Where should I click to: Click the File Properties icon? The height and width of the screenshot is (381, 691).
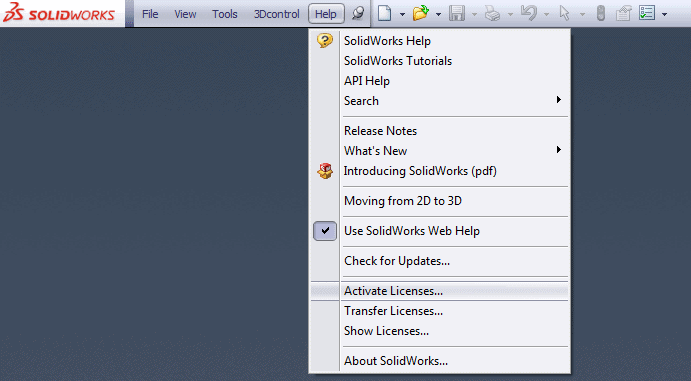click(623, 14)
